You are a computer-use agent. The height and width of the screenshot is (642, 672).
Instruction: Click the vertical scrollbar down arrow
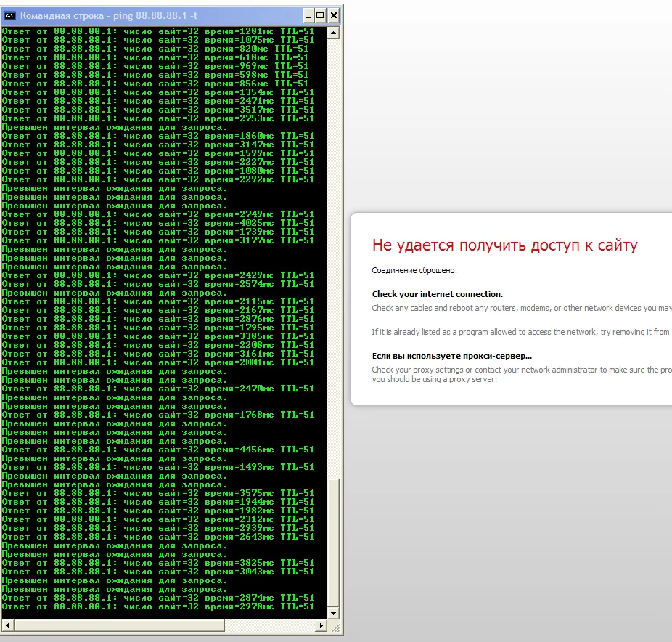tap(333, 613)
